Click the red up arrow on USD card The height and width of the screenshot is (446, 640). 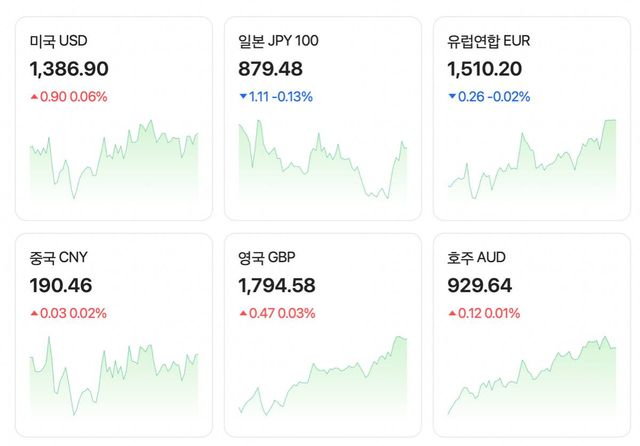(x=35, y=97)
